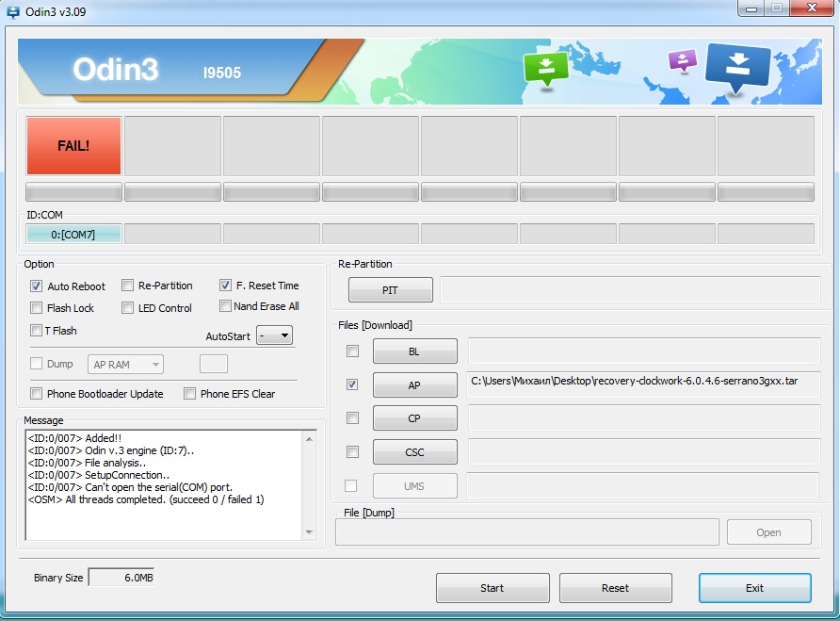Screen dimensions: 840x621
Task: Check the BL file checkbox
Action: tap(352, 351)
